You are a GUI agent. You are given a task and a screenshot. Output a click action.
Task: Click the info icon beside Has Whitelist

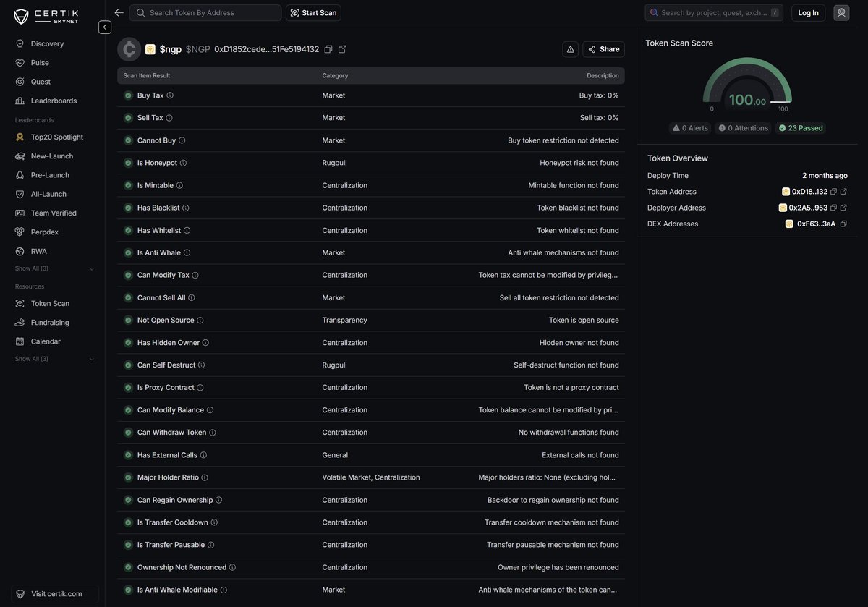click(187, 230)
